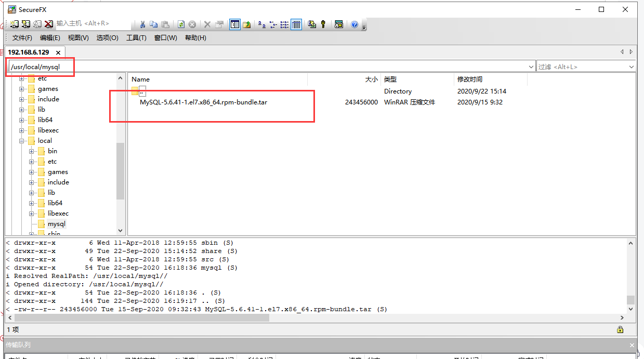The width and height of the screenshot is (644, 359).
Task: Expand the games folder above local
Action: point(22,89)
